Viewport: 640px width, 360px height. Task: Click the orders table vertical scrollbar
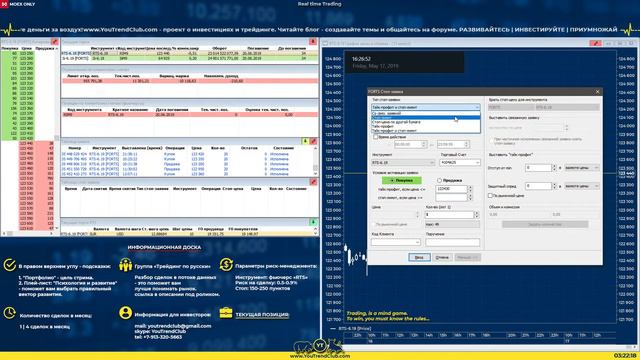315,161
